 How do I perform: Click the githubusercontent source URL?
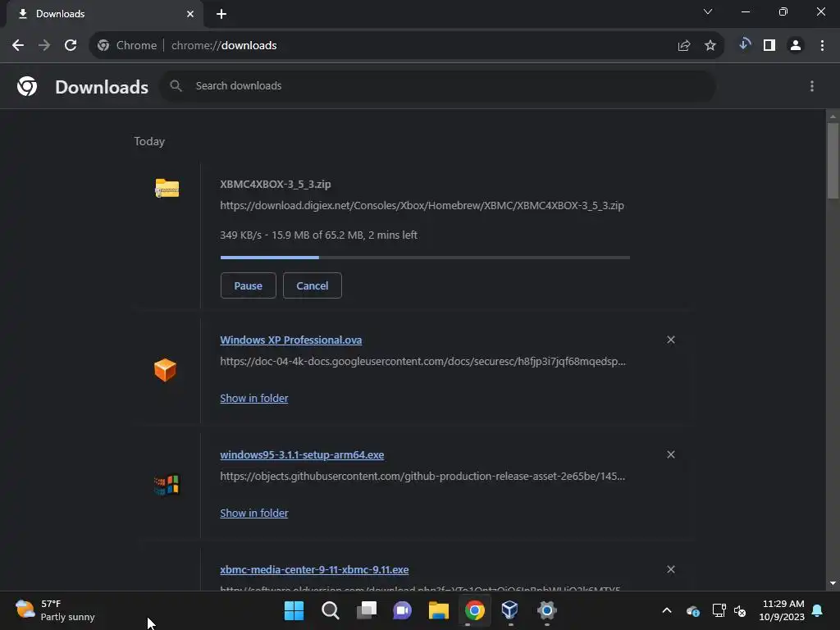[x=422, y=477]
